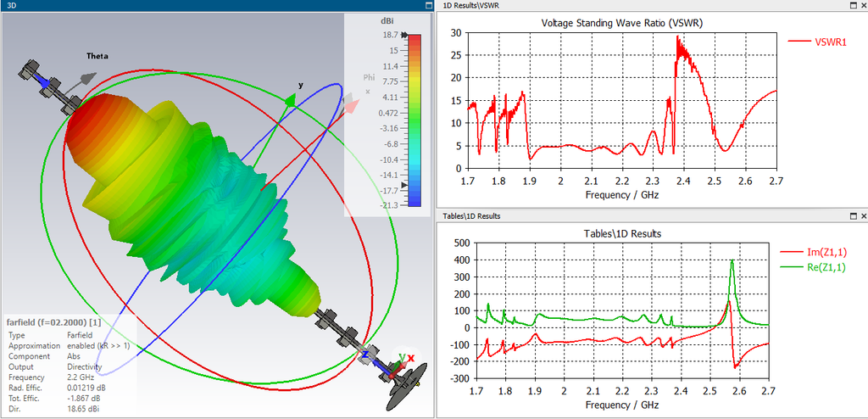The image size is (868, 419).
Task: Click the pink Phi direction arrow
Action: [350, 104]
